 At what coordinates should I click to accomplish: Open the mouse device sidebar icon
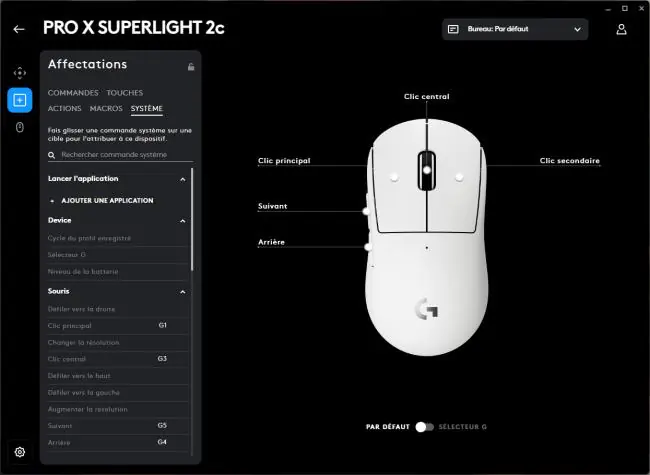click(x=19, y=127)
